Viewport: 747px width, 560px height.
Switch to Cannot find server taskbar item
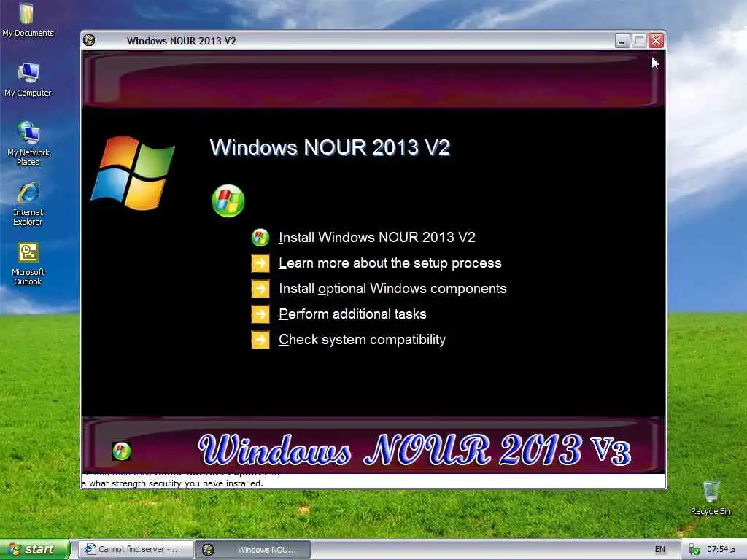tap(136, 550)
